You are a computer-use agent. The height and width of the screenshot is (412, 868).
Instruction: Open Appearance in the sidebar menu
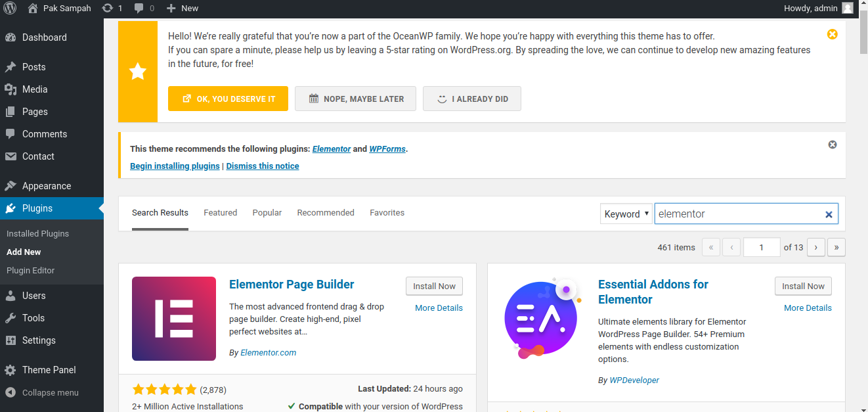tap(46, 186)
